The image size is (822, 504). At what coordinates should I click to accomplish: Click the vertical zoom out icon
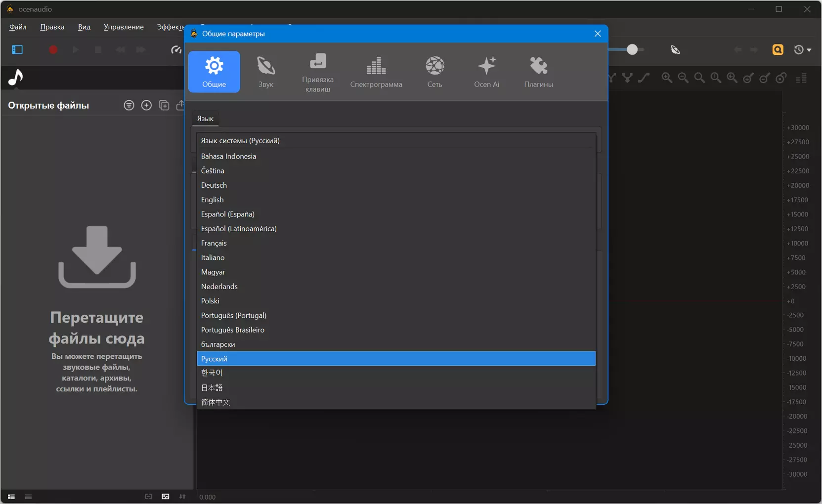click(x=765, y=78)
